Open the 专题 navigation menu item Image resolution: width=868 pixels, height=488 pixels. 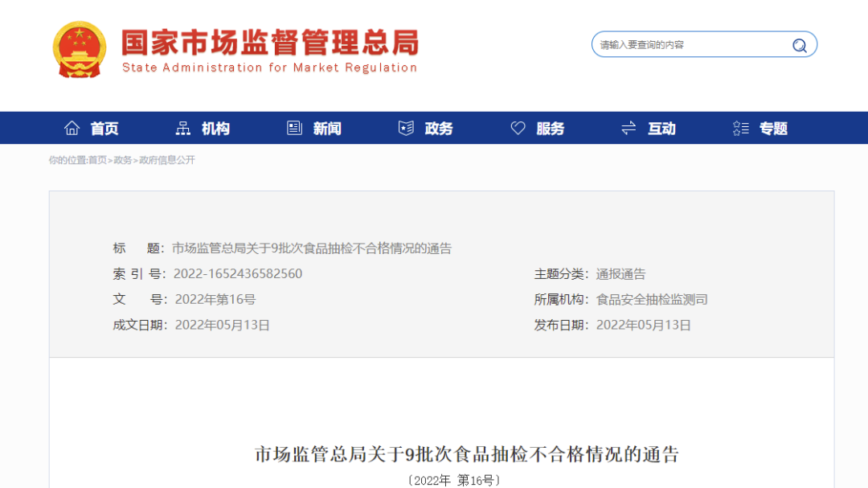click(x=773, y=129)
